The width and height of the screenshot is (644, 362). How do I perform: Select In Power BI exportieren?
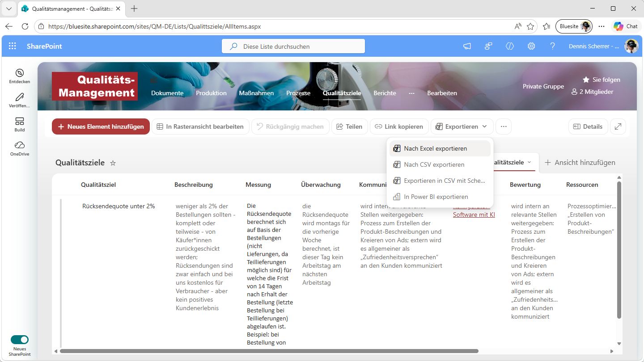(436, 197)
